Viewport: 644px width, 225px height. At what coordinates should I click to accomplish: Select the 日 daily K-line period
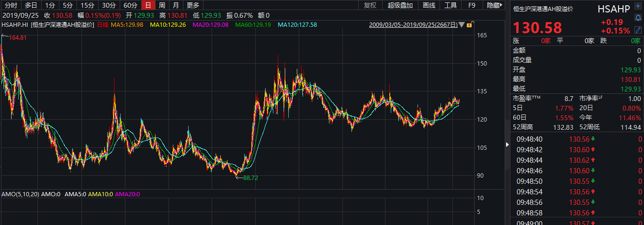(x=148, y=5)
